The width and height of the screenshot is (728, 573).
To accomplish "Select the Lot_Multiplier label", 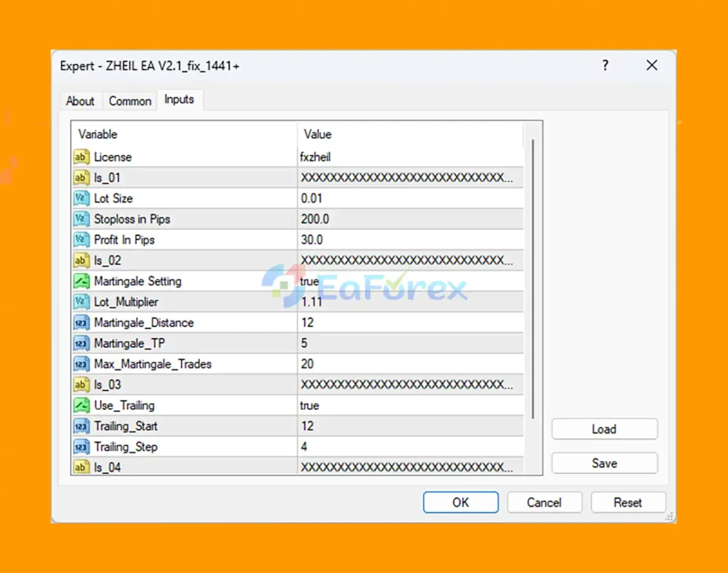I will click(126, 302).
